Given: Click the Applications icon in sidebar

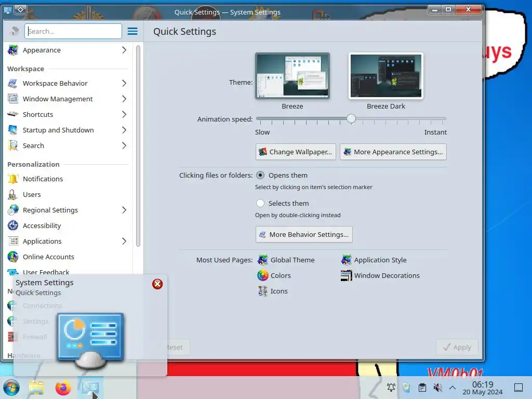Looking at the screenshot, I should (x=13, y=241).
